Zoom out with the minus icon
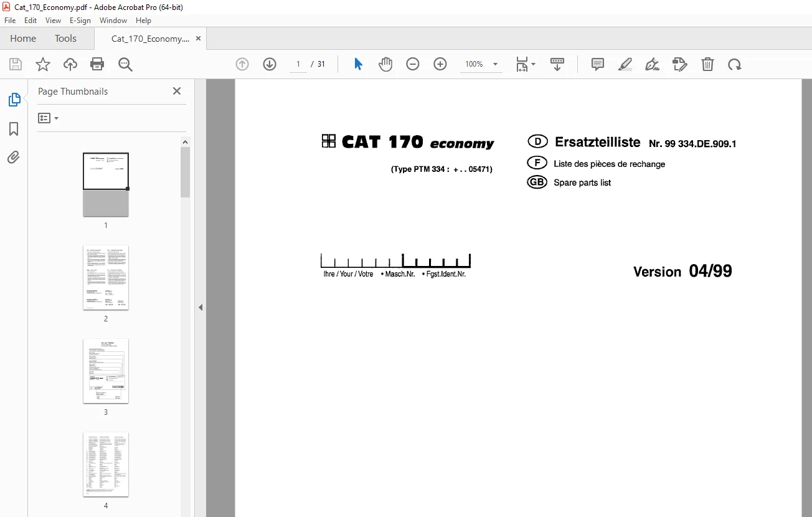The width and height of the screenshot is (812, 517). pyautogui.click(x=413, y=64)
